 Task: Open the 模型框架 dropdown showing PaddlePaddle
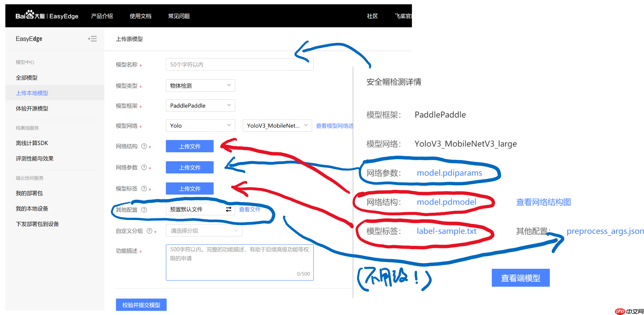tap(200, 106)
